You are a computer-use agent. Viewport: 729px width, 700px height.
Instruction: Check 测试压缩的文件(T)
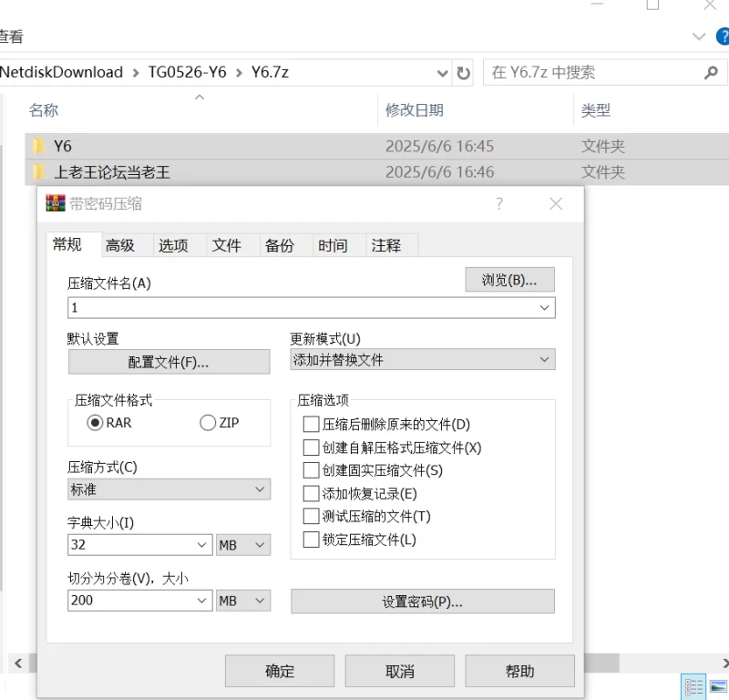coord(311,516)
